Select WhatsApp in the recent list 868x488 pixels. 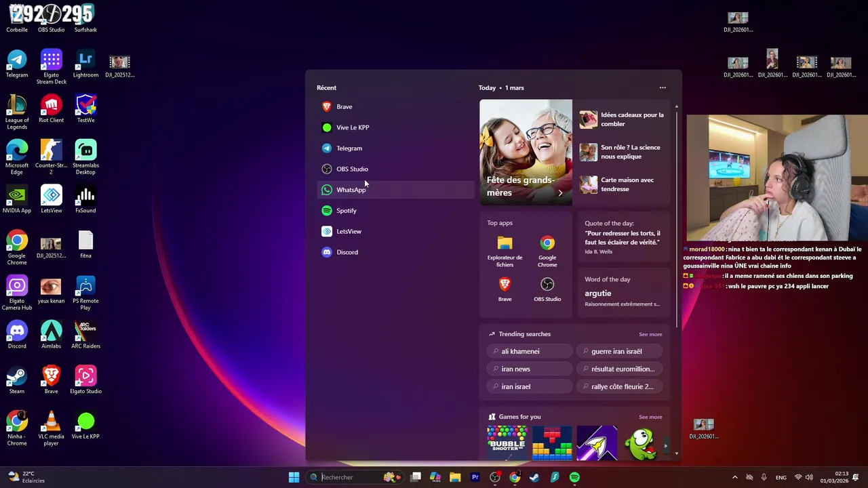(395, 190)
